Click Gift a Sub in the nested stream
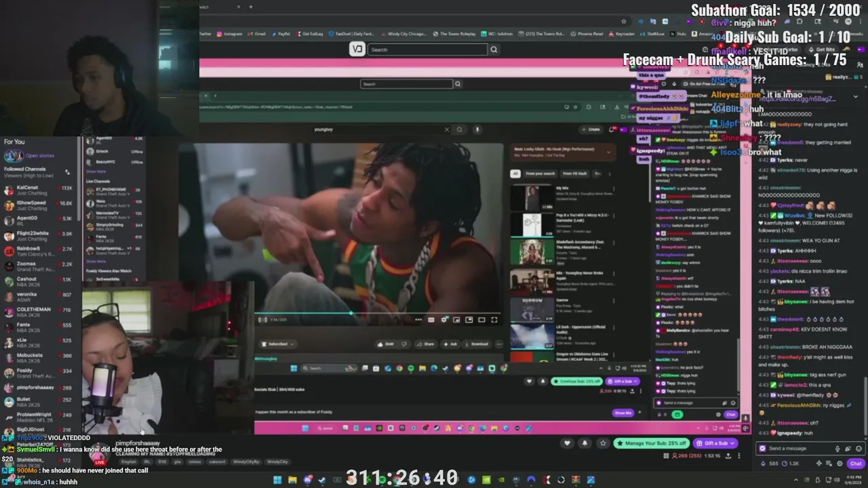 point(622,382)
